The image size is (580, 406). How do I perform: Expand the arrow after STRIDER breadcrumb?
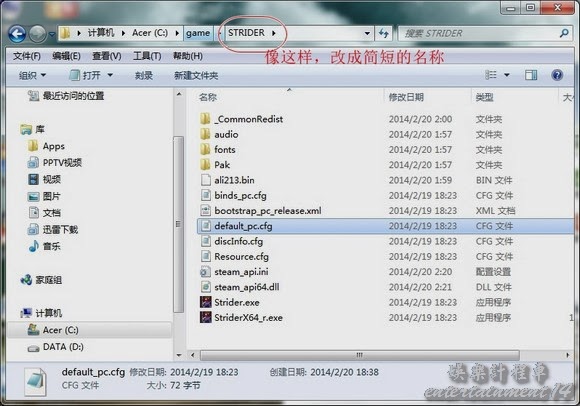(x=274, y=33)
